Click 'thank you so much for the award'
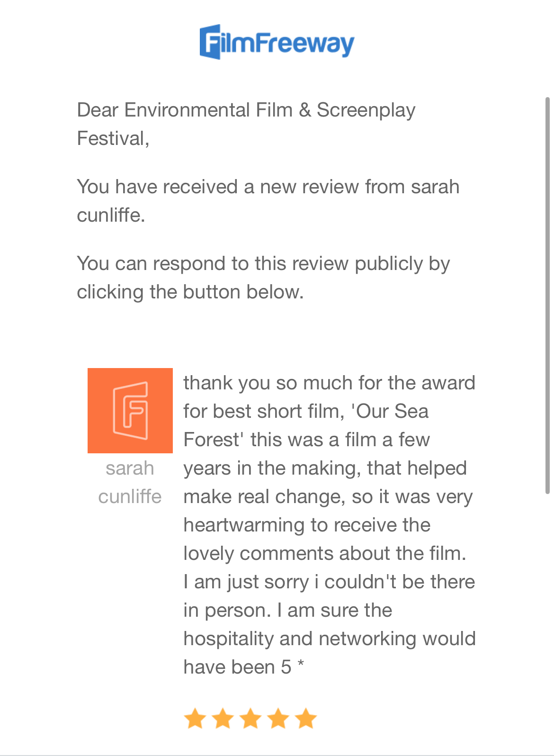Image resolution: width=554 pixels, height=756 pixels. coord(329,383)
